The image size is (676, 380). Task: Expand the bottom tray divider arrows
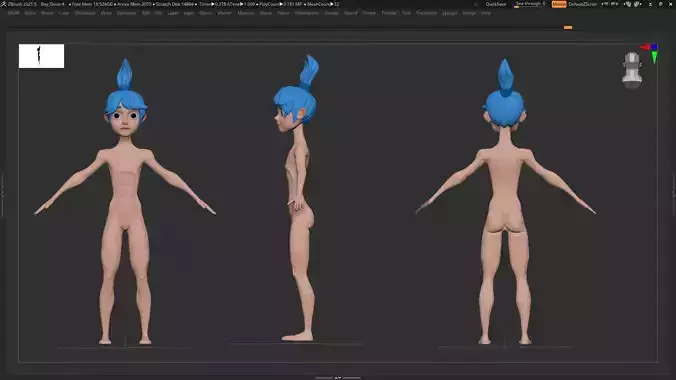338,378
